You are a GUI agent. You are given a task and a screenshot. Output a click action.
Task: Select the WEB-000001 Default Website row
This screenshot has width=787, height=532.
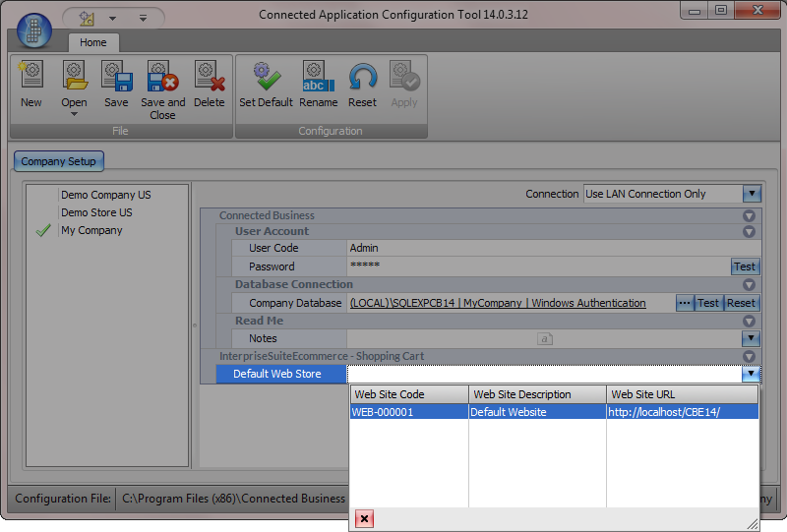(554, 412)
